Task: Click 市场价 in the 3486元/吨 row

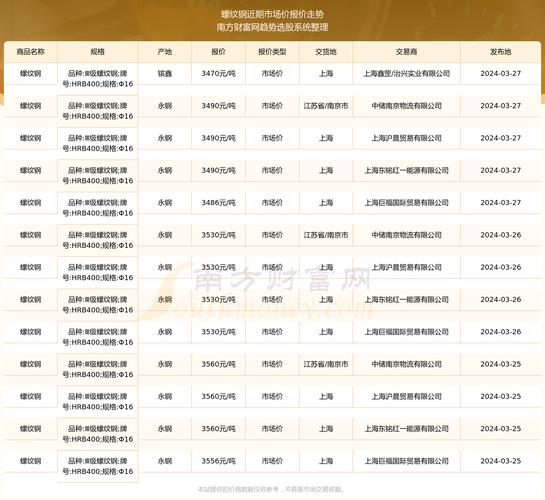Action: tap(272, 203)
